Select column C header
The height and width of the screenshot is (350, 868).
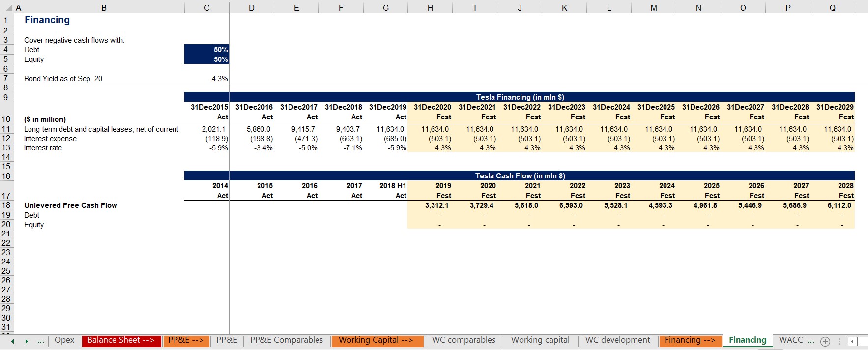(x=207, y=8)
